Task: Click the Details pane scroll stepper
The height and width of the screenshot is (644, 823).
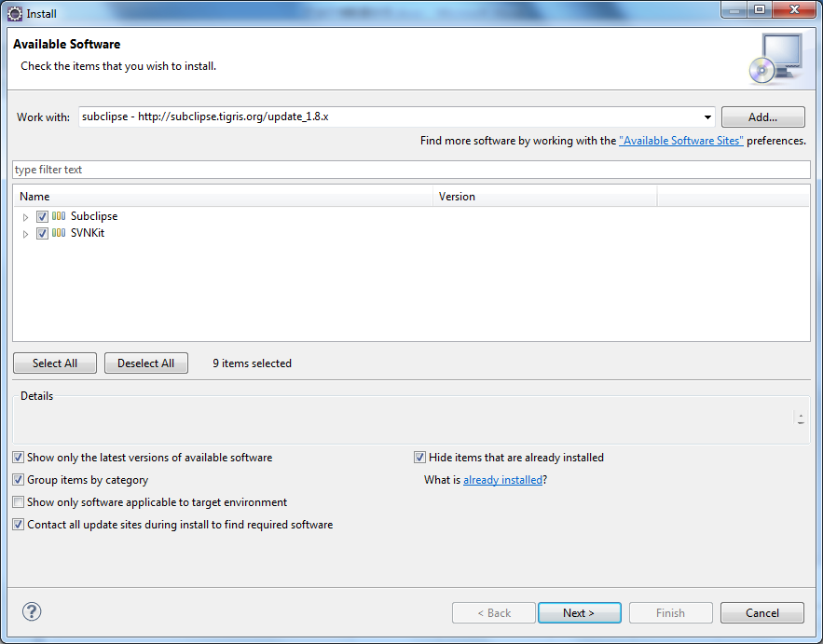Action: 801,418
